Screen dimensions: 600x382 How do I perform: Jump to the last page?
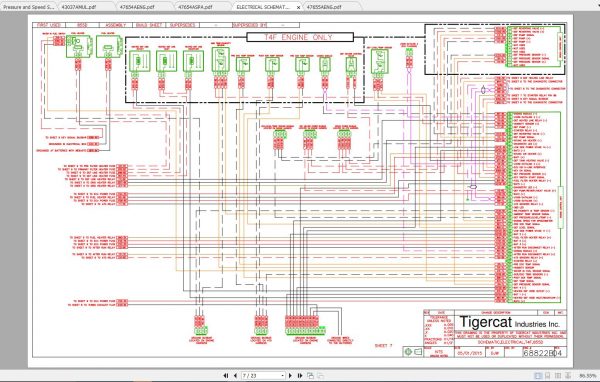(300, 376)
